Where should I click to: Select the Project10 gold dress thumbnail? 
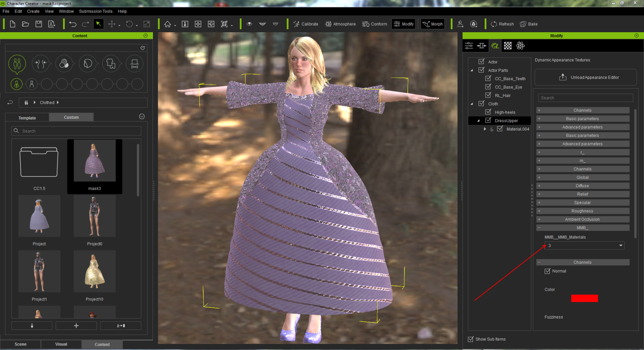click(95, 271)
